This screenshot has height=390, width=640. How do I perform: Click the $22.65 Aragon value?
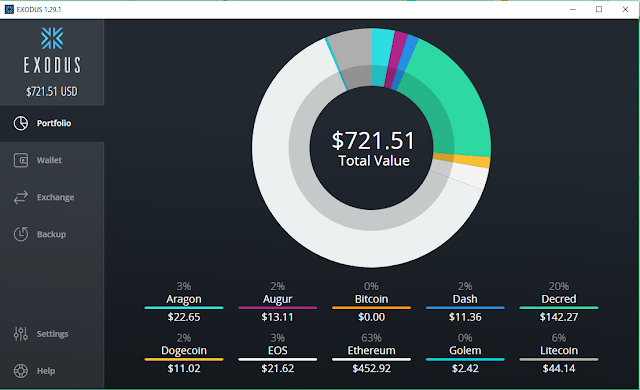click(184, 317)
